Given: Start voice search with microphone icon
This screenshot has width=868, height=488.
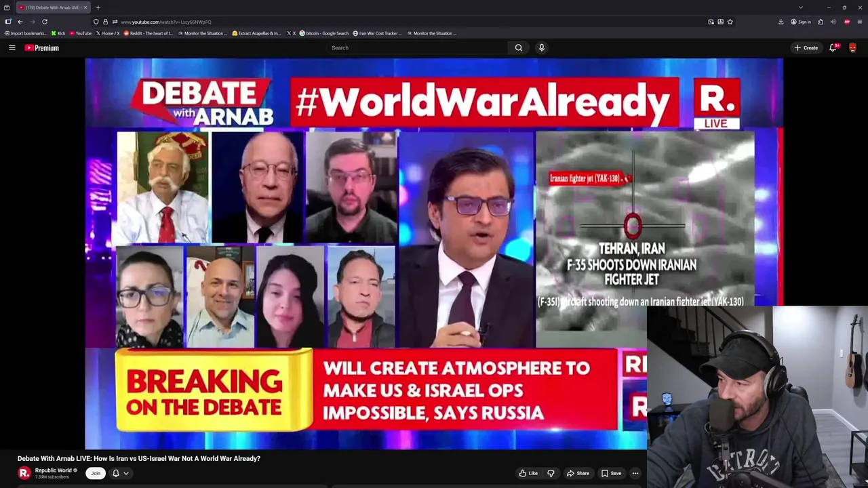Looking at the screenshot, I should (x=541, y=47).
